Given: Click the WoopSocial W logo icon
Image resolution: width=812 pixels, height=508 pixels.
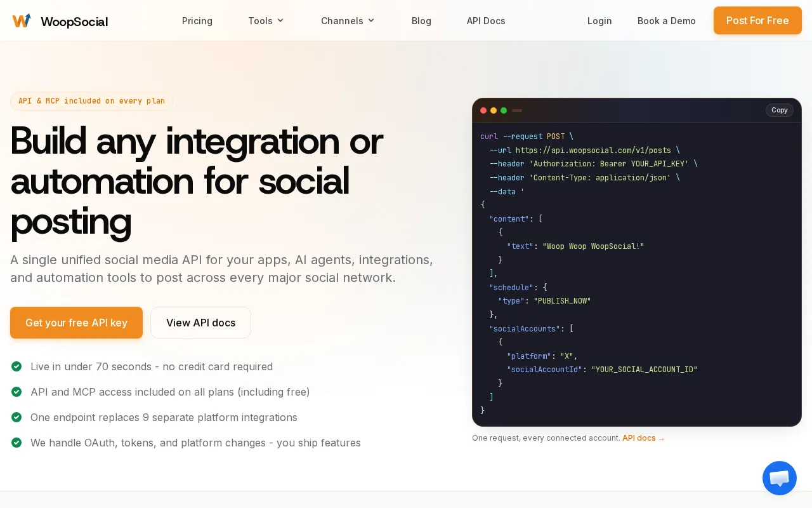Looking at the screenshot, I should pos(22,21).
